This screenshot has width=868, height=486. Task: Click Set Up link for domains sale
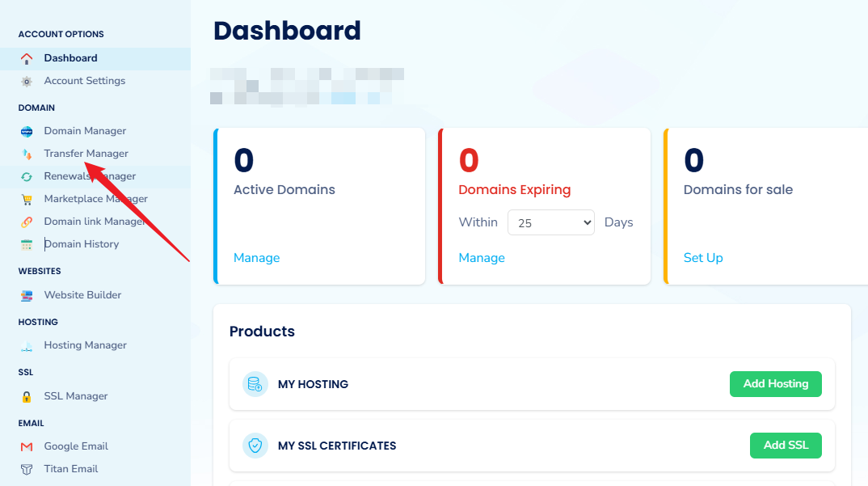(703, 258)
